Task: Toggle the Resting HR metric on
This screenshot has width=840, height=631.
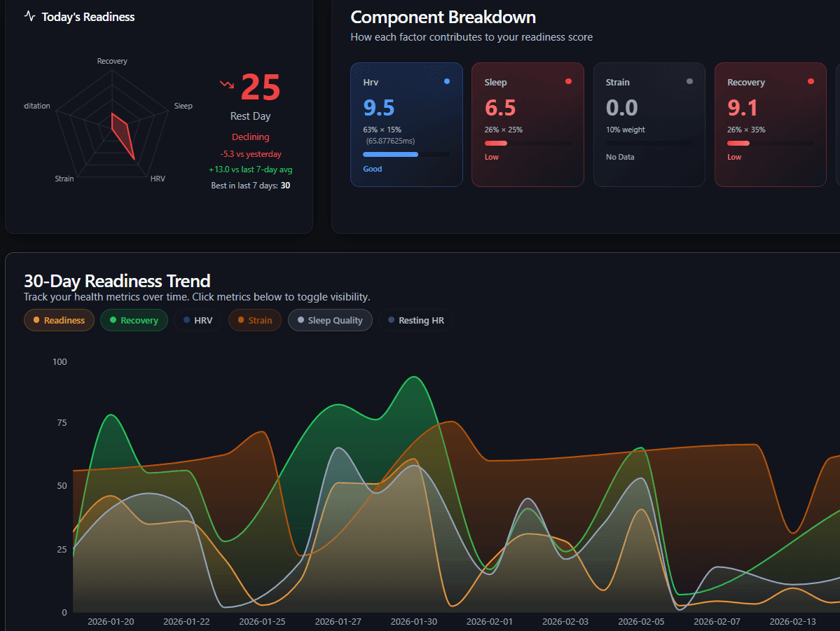Action: (x=416, y=320)
